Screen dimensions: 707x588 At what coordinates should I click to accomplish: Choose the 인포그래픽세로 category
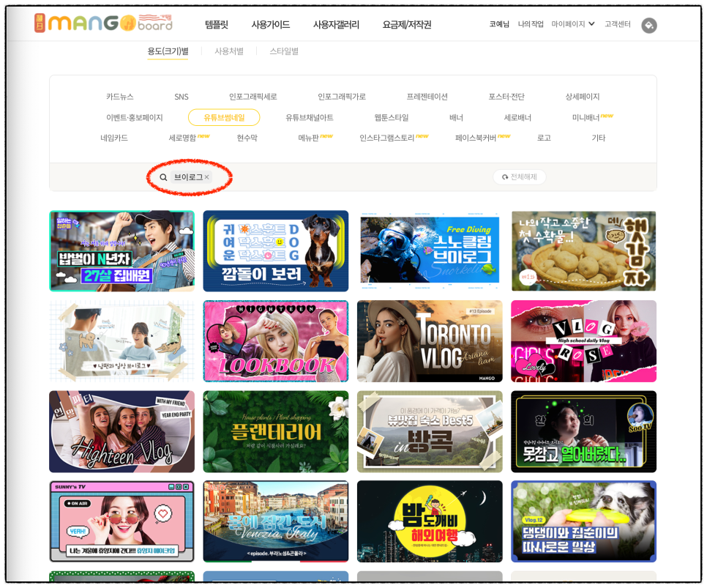click(253, 97)
